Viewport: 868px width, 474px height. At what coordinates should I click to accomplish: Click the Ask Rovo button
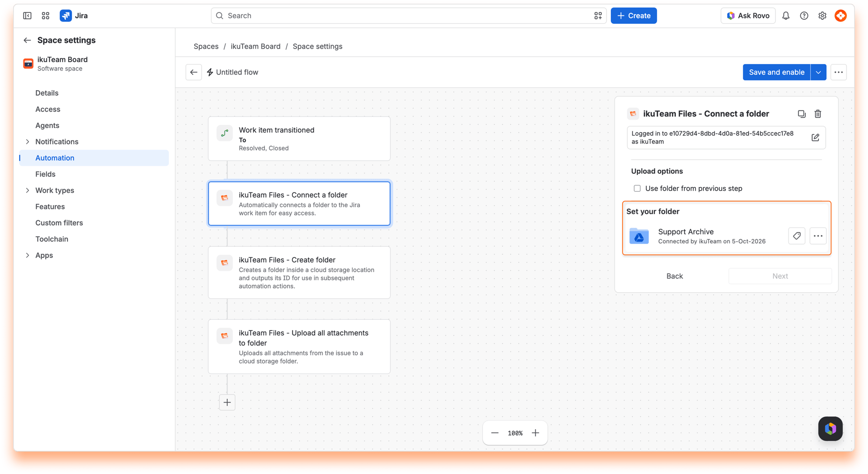click(x=748, y=15)
